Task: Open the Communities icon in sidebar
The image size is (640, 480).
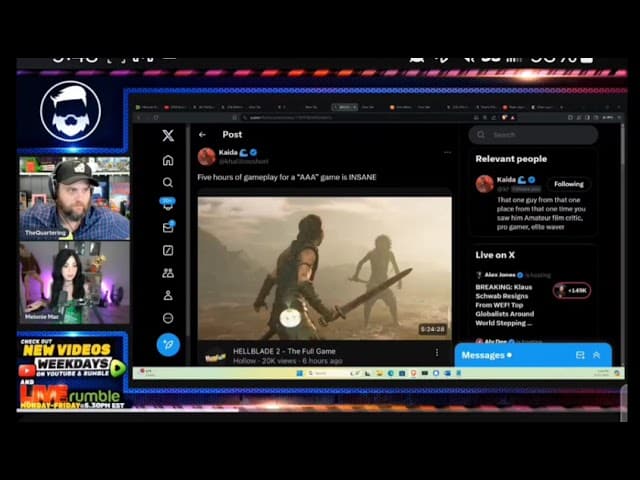Action: coord(168,272)
